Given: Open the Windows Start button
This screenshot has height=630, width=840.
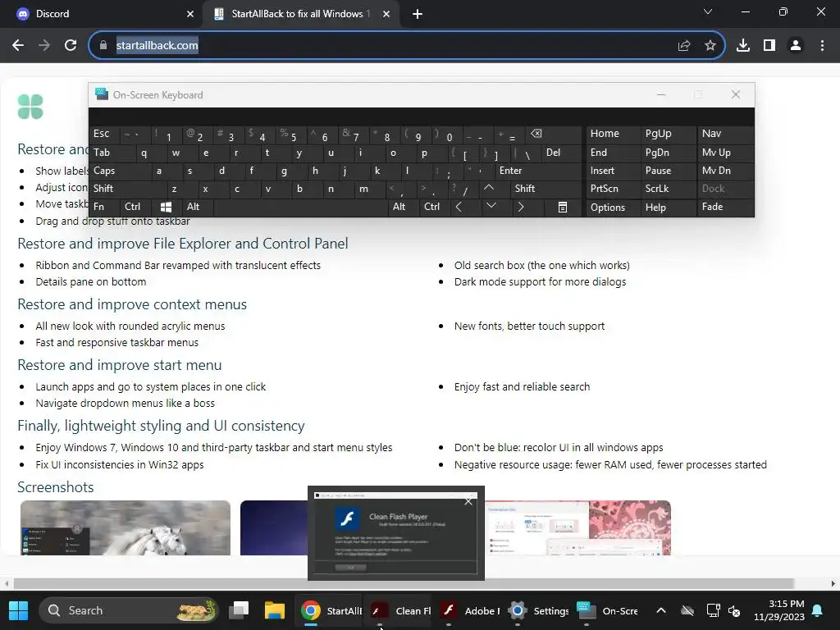Looking at the screenshot, I should [19, 610].
